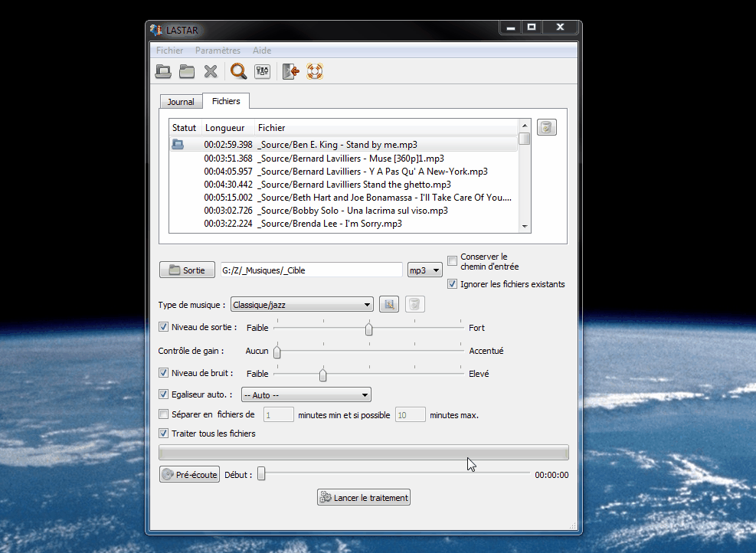Click the output path field G:/Z/_Musiques/_Cible
Image resolution: width=756 pixels, height=553 pixels.
coord(312,270)
